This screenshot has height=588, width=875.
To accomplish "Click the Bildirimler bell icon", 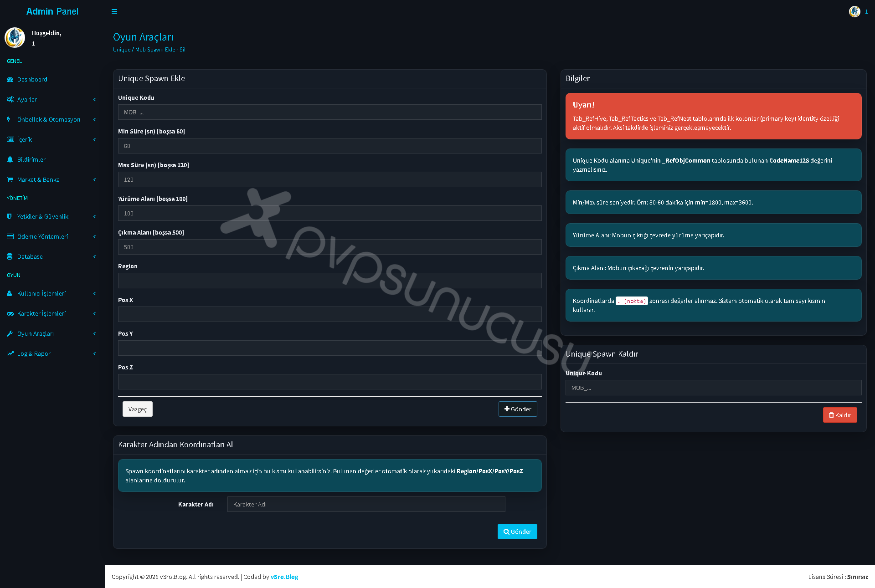I will click(x=10, y=159).
